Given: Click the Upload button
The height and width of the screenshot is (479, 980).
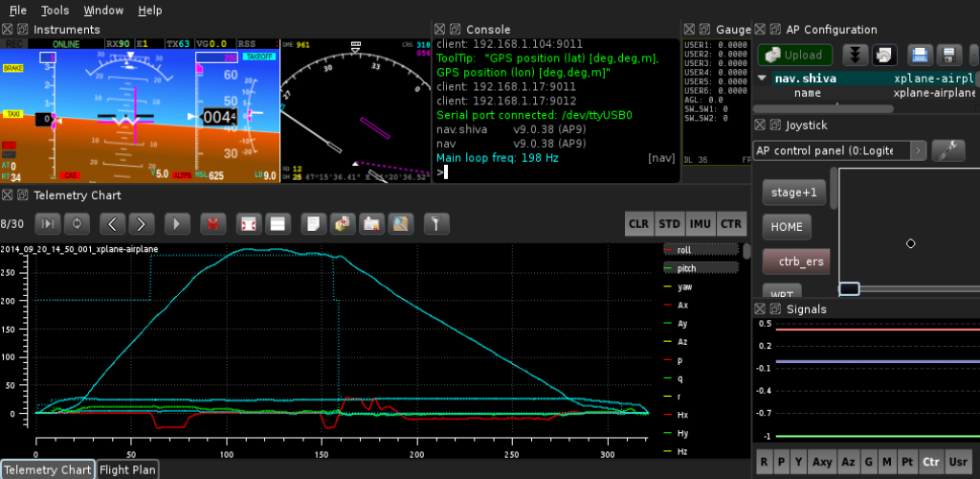Looking at the screenshot, I should 794,55.
